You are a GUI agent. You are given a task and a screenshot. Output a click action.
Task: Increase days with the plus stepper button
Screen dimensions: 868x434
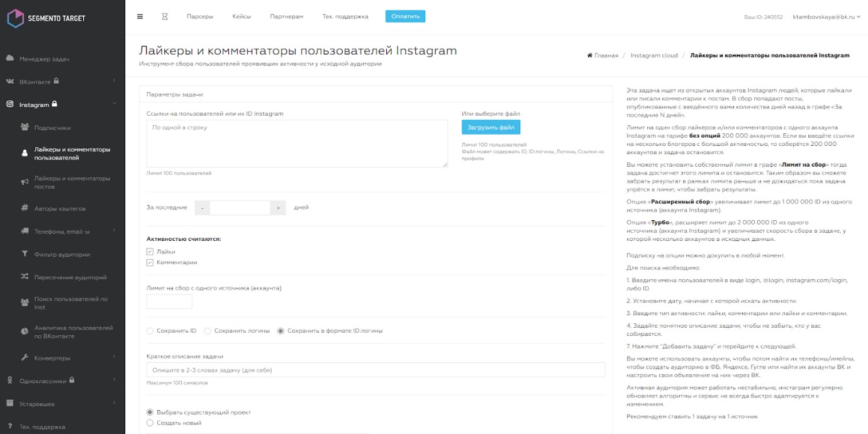tap(278, 208)
